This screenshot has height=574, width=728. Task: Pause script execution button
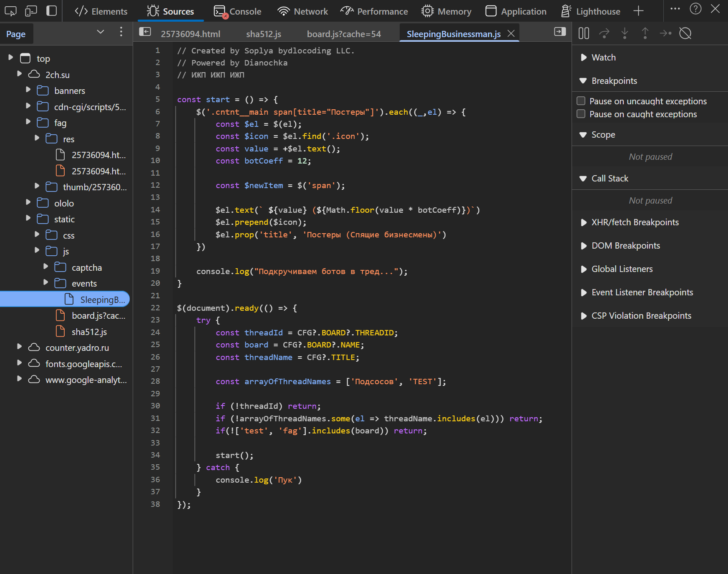584,33
